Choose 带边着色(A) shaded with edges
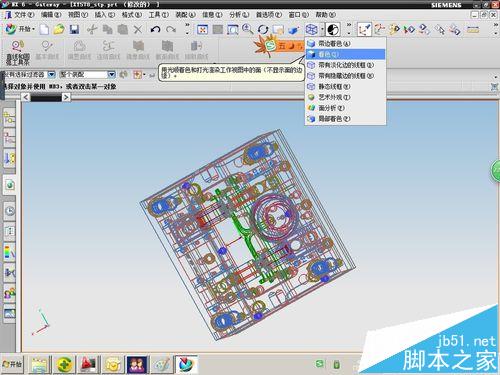This screenshot has height=375, width=500. [345, 44]
